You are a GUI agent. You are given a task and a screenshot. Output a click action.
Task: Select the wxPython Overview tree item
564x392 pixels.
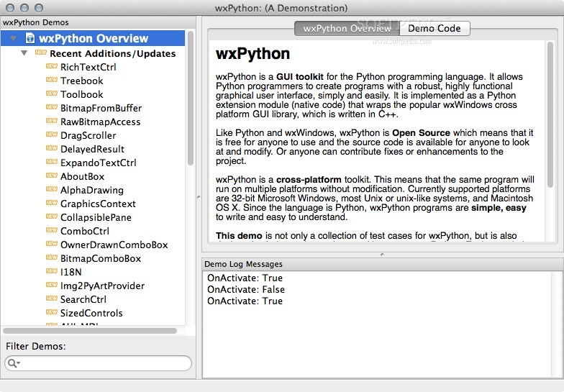click(94, 38)
